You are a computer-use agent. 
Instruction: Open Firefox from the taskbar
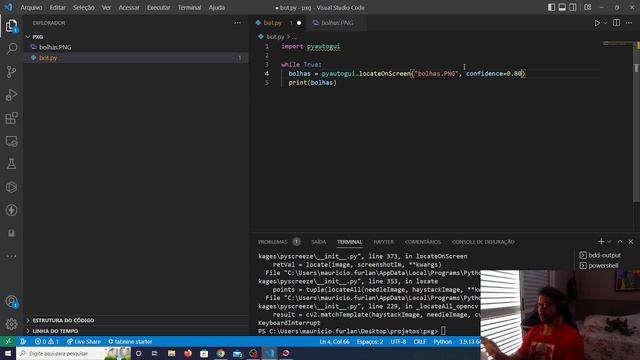(x=188, y=353)
